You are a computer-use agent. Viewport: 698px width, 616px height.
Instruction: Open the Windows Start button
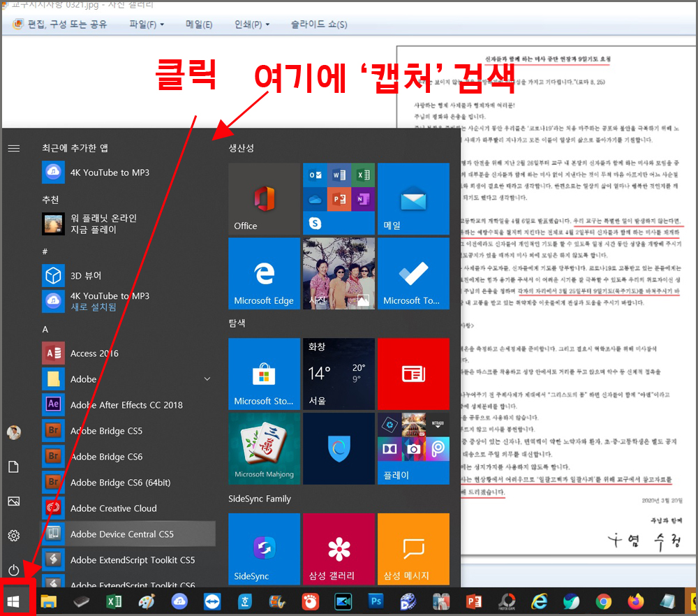point(13,602)
